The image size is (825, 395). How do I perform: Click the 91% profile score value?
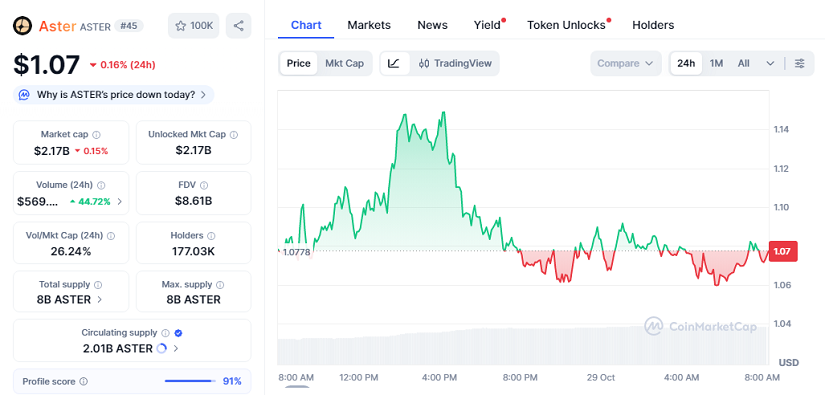click(x=232, y=381)
